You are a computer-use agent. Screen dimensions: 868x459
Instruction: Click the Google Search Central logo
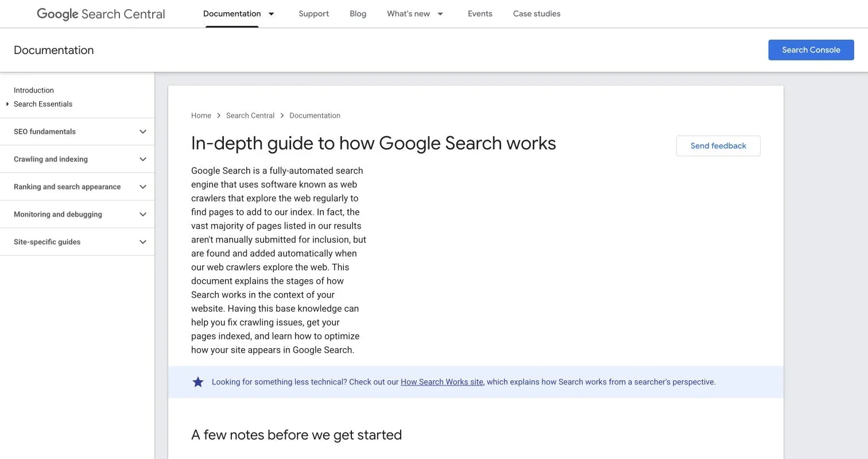pos(101,14)
